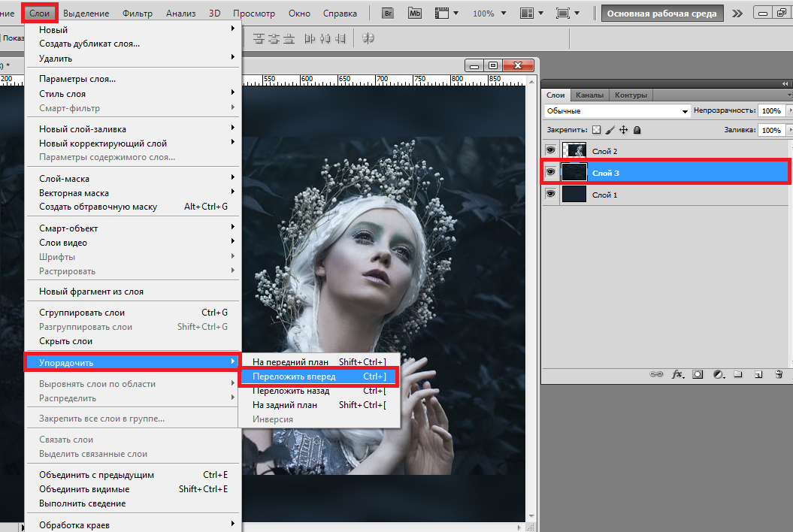Screen dimensions: 793x532
Task: Hide Слой 2 using its eye icon
Action: [551, 151]
